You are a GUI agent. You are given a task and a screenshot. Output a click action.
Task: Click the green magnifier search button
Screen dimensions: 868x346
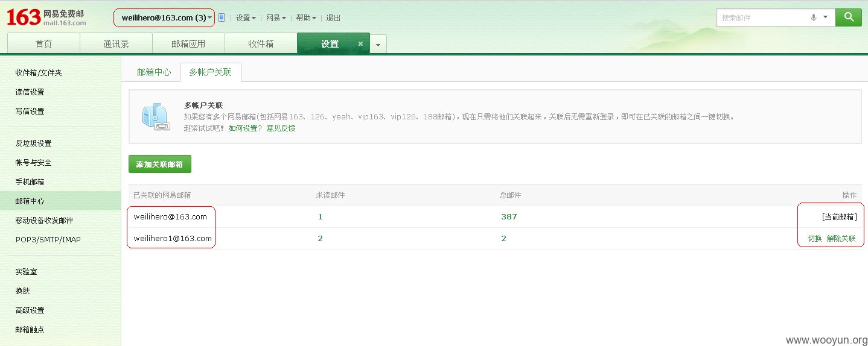[x=849, y=17]
